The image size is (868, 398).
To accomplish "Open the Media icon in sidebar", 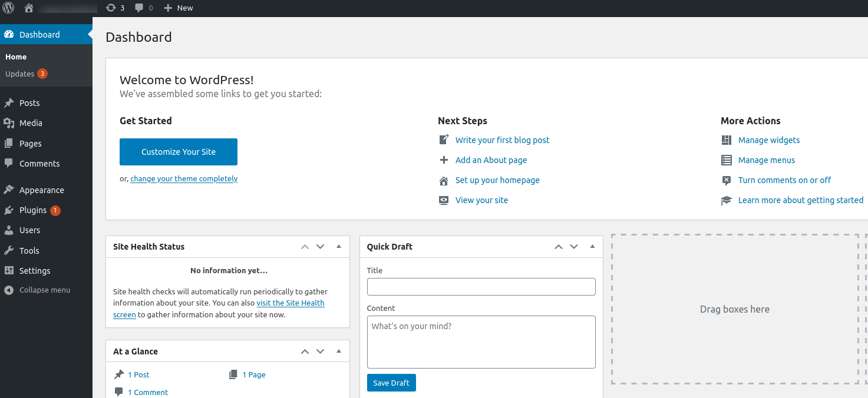I will click(x=9, y=123).
